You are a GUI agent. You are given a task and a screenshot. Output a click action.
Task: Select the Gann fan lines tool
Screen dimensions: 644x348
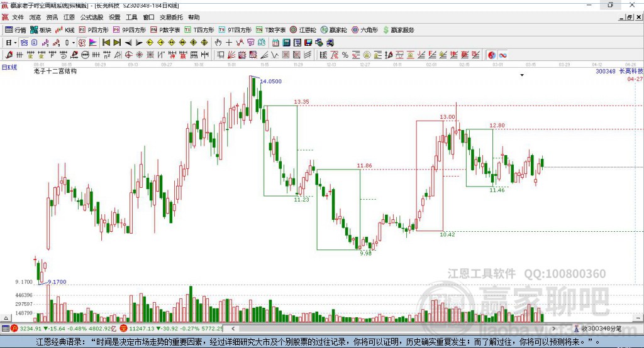point(231,55)
